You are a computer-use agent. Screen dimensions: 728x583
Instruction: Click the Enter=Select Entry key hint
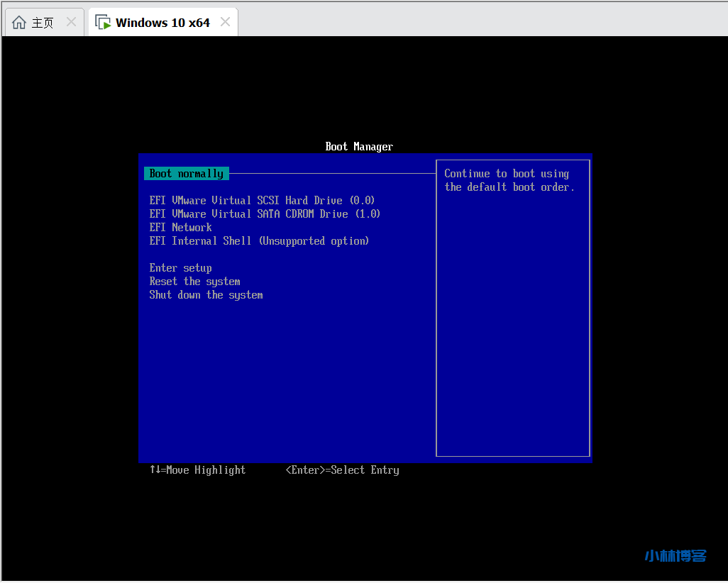[x=342, y=470]
